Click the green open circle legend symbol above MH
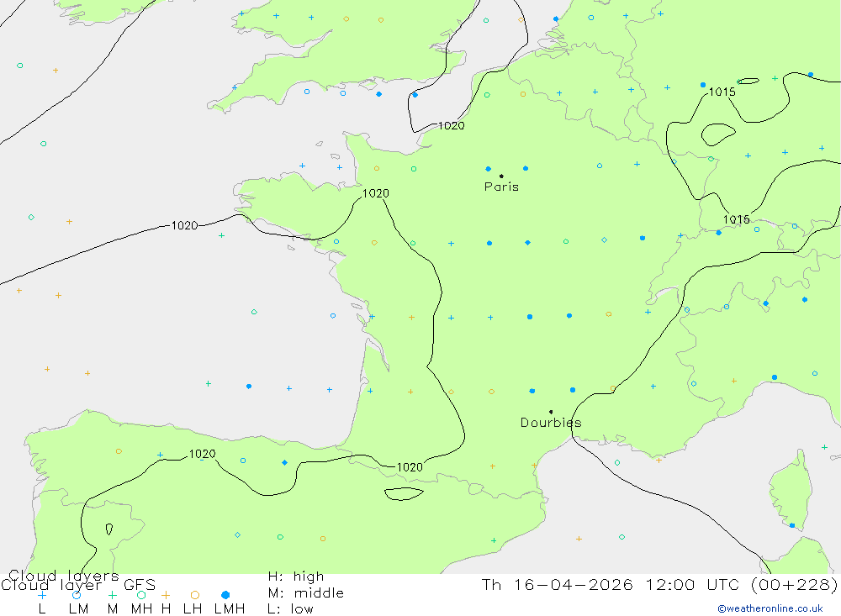The width and height of the screenshot is (841, 616). click(141, 595)
